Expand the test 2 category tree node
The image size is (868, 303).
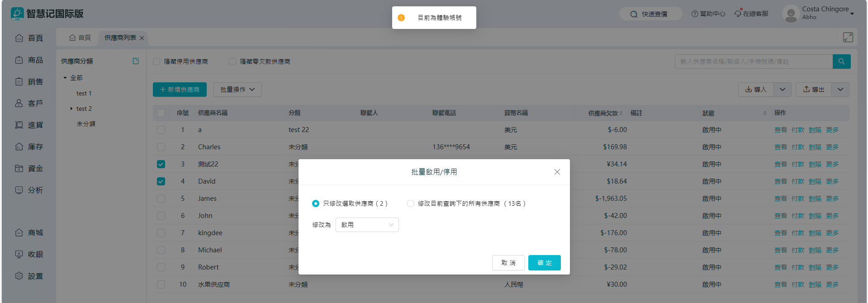tap(71, 109)
